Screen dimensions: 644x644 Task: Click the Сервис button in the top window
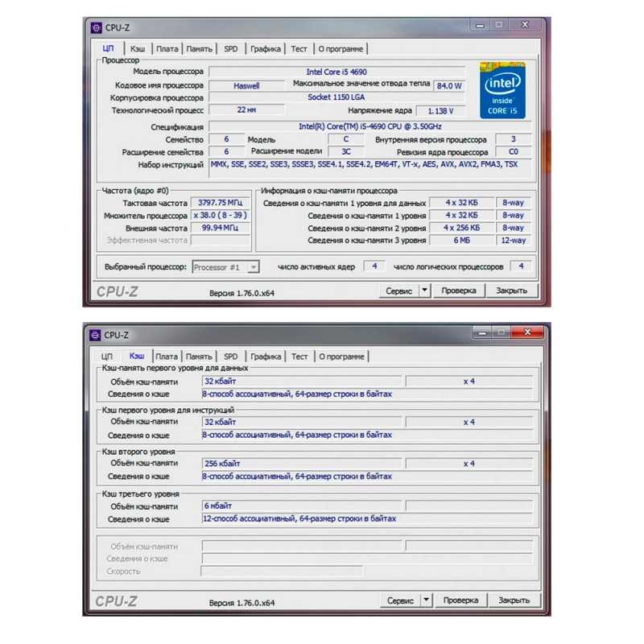[398, 291]
